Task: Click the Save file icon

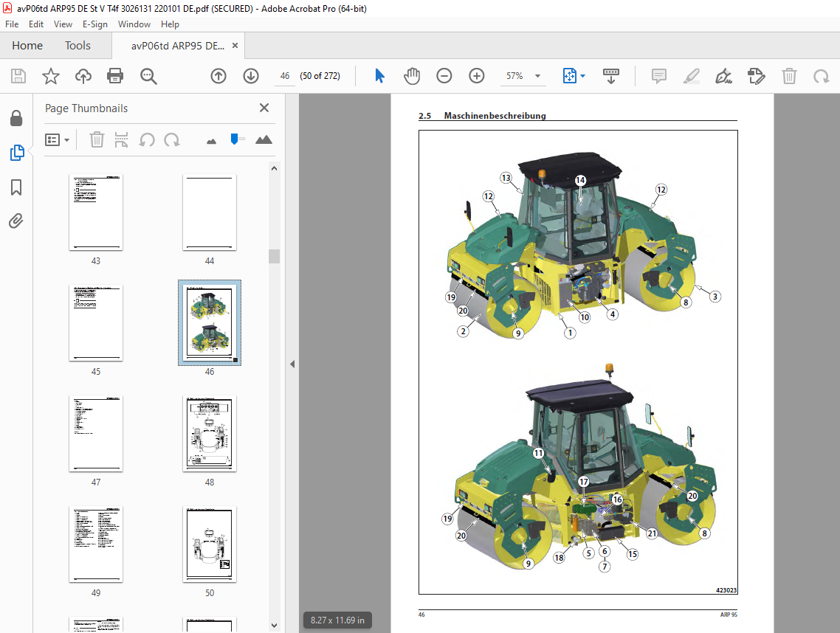Action: (x=18, y=76)
